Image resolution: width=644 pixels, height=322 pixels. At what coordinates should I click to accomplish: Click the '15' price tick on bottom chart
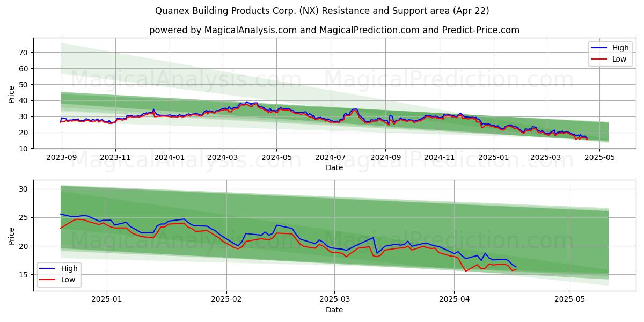(25, 275)
